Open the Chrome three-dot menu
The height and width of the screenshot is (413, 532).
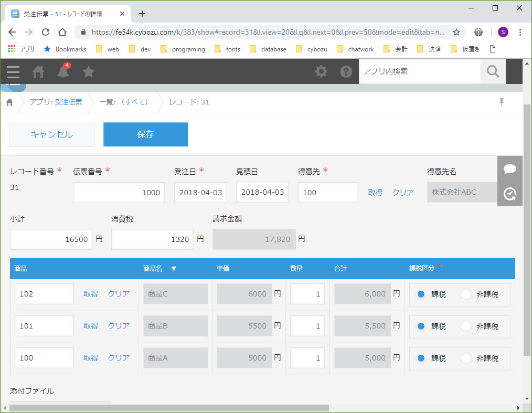(x=520, y=32)
